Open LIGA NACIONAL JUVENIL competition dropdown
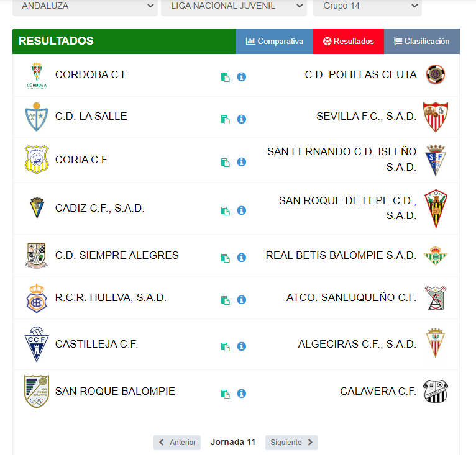 (234, 6)
